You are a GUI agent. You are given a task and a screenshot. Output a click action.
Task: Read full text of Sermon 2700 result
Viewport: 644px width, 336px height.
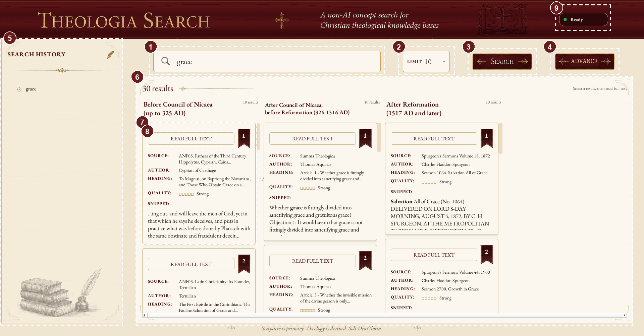pyautogui.click(x=434, y=255)
